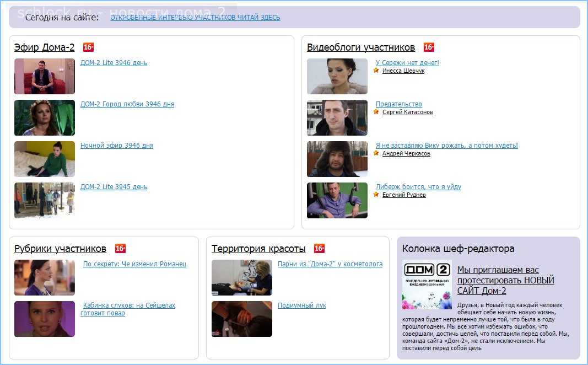Open 'Парни из "Дома-2" у косметолога' link
Screen dimensions: 588x365
[x=330, y=264]
